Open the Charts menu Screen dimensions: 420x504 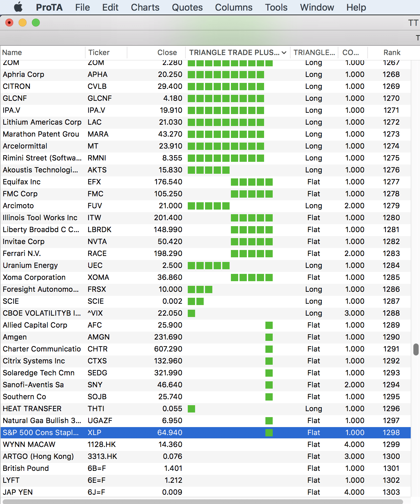coord(145,7)
